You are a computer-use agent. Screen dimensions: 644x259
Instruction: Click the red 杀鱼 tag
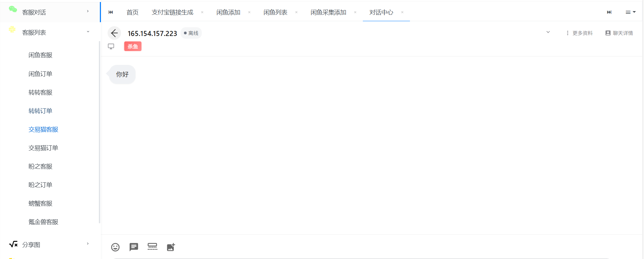click(133, 46)
